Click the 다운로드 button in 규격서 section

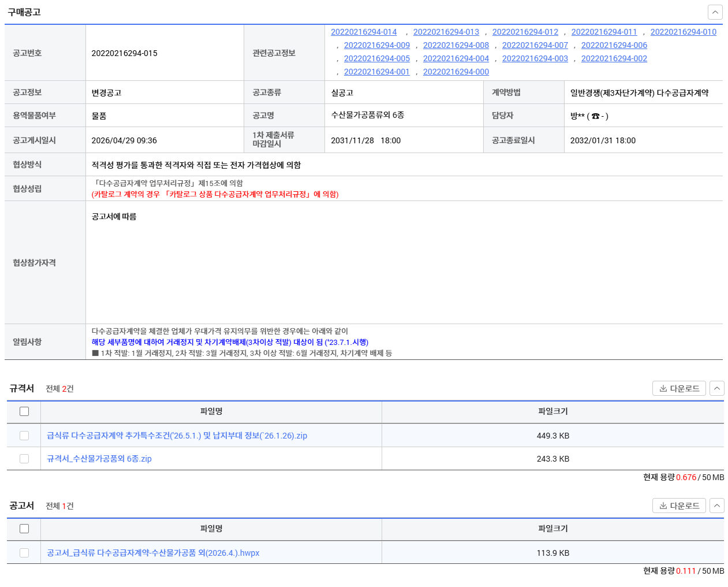pyautogui.click(x=679, y=388)
